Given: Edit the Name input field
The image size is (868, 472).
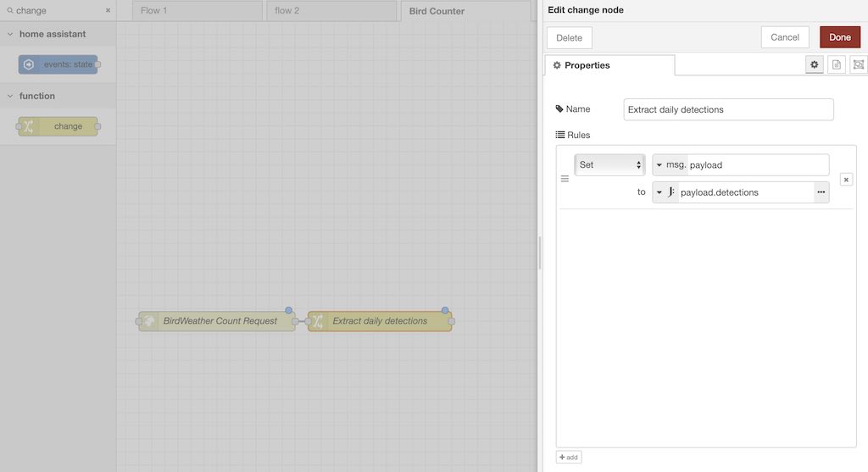Looking at the screenshot, I should pyautogui.click(x=728, y=109).
